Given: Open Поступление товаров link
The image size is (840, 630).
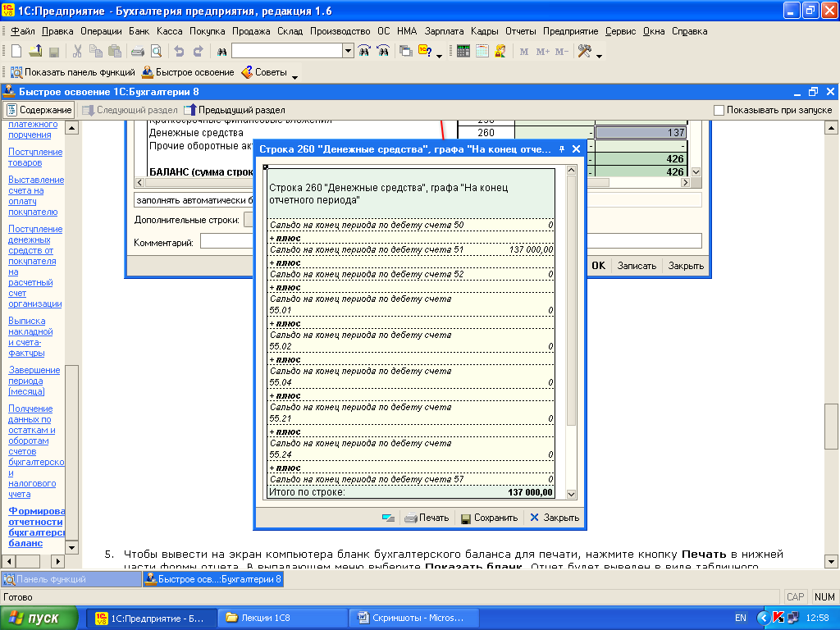Looking at the screenshot, I should pyautogui.click(x=35, y=157).
